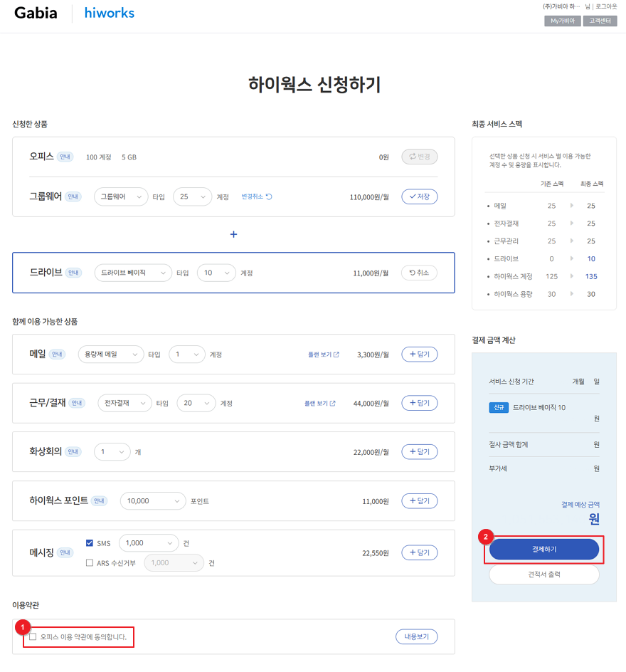
Task: Click the 안내 badge next to 그룹웨어
Action: coord(74,196)
